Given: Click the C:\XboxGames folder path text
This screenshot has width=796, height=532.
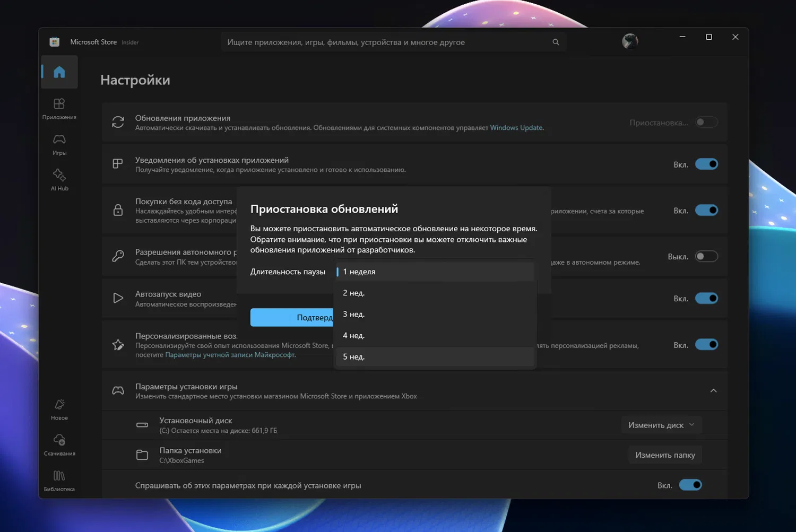Looking at the screenshot, I should (181, 460).
